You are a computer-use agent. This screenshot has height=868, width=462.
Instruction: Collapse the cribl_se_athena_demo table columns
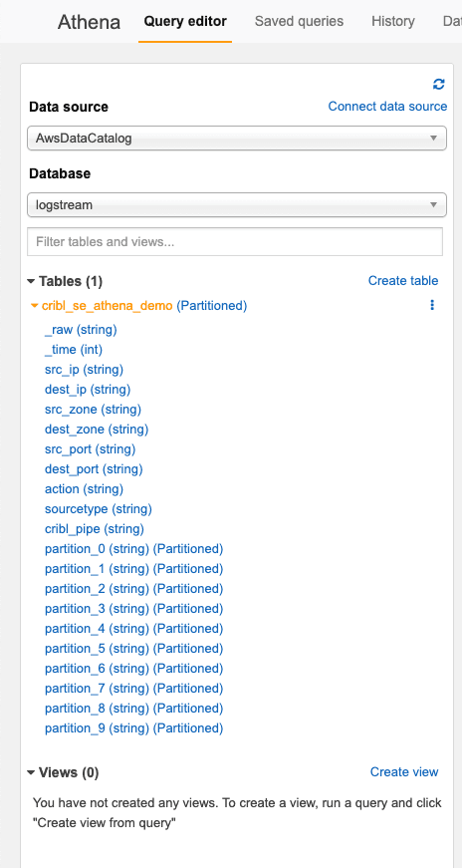[x=35, y=306]
